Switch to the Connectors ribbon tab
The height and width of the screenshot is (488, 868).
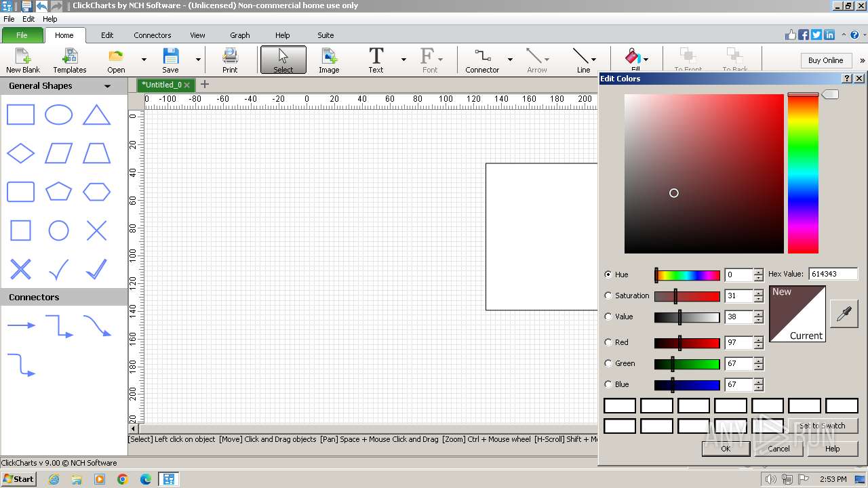153,35
